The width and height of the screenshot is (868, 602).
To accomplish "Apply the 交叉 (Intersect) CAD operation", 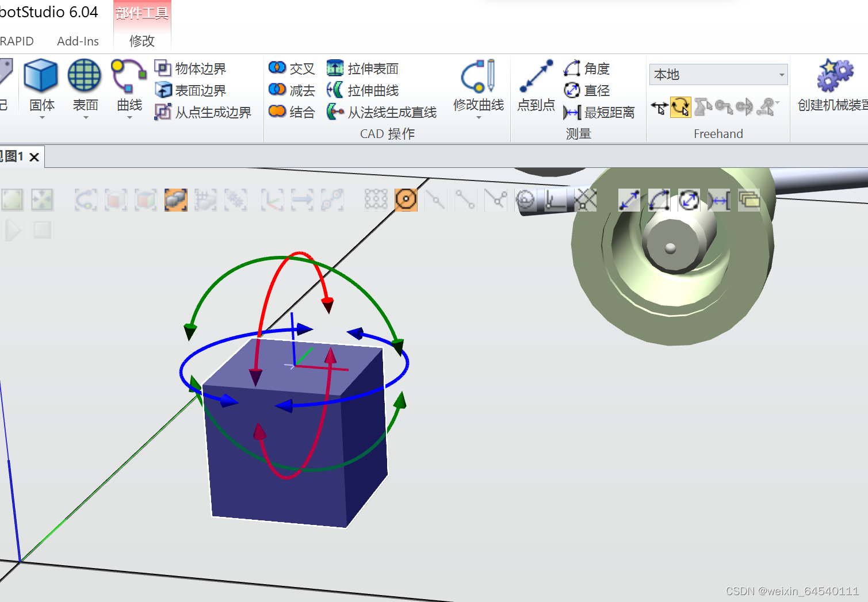I will pyautogui.click(x=292, y=68).
